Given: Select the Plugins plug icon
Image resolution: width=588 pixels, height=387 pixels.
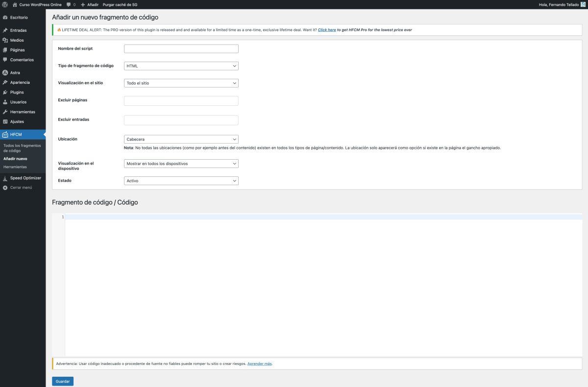Looking at the screenshot, I should tap(6, 92).
